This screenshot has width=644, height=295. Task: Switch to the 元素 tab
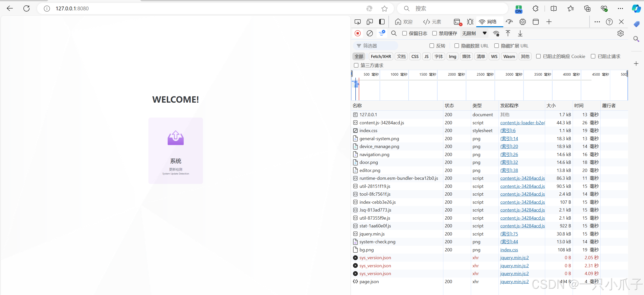click(x=432, y=22)
